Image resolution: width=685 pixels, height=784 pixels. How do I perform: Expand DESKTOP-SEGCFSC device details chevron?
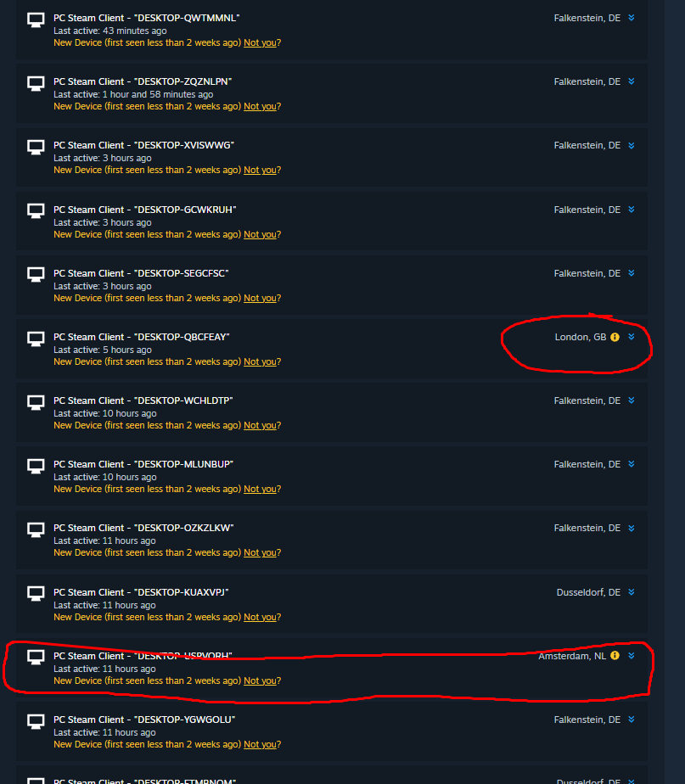point(632,273)
